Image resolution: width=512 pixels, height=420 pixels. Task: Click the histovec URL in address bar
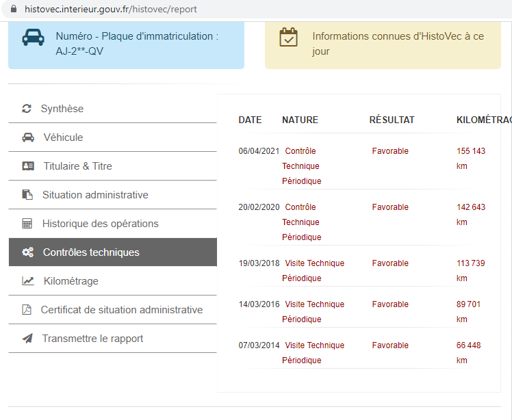(111, 9)
